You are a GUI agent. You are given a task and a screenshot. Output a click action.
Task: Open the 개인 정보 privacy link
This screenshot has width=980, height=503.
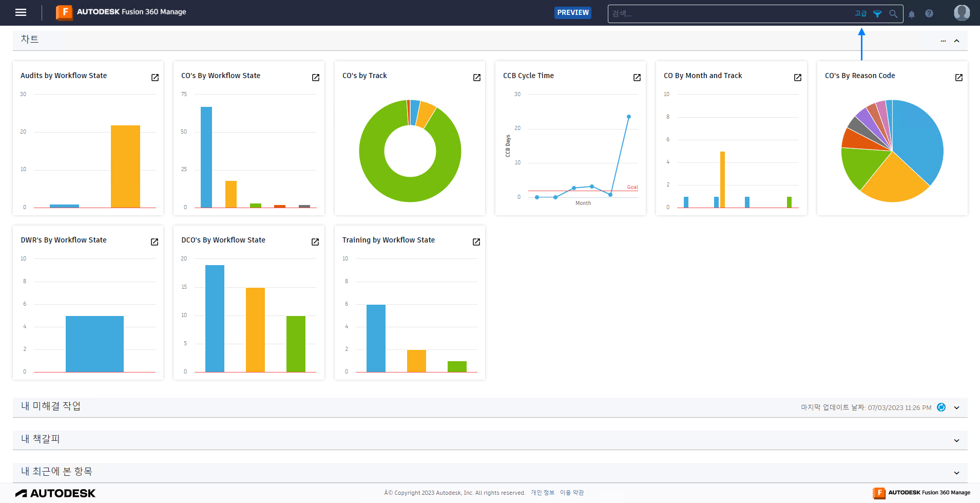tap(543, 493)
